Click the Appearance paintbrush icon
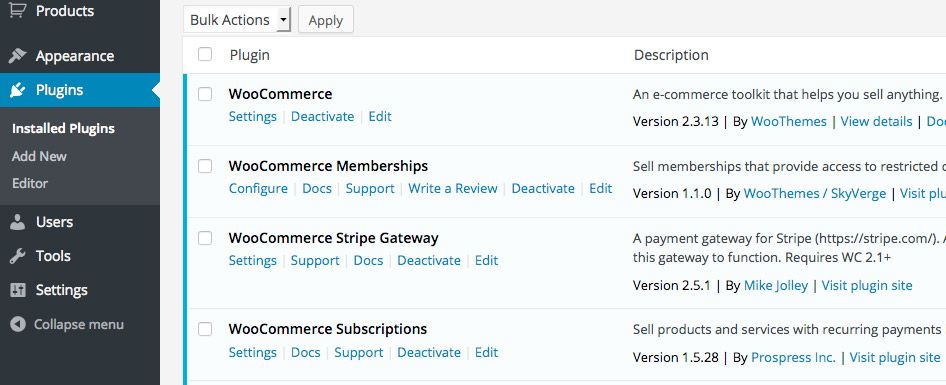 [17, 56]
